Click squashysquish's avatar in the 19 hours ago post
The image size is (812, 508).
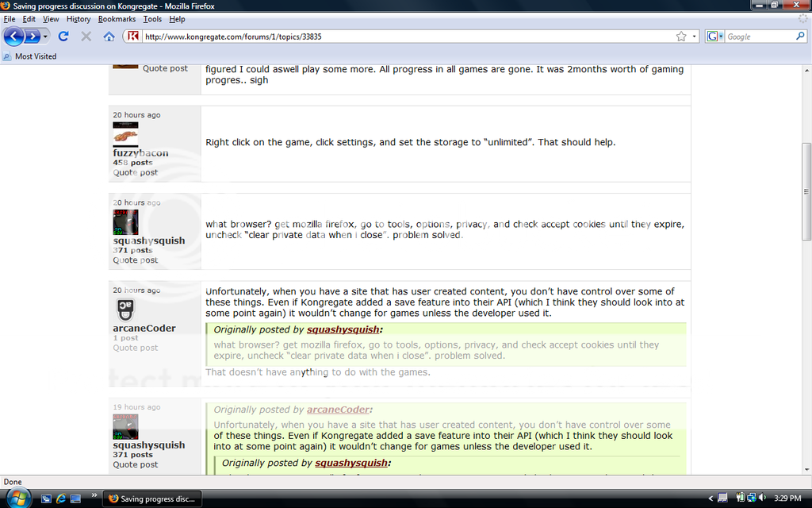(x=126, y=426)
